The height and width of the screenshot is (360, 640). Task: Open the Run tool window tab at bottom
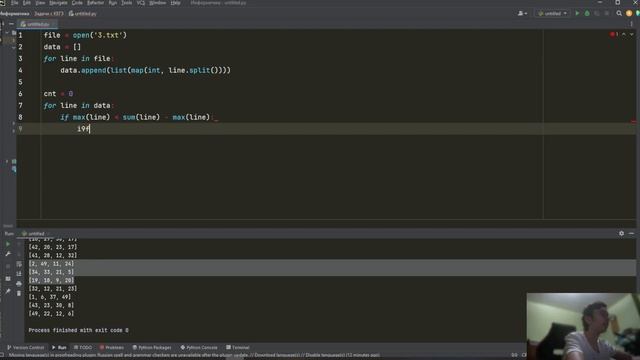pyautogui.click(x=59, y=347)
